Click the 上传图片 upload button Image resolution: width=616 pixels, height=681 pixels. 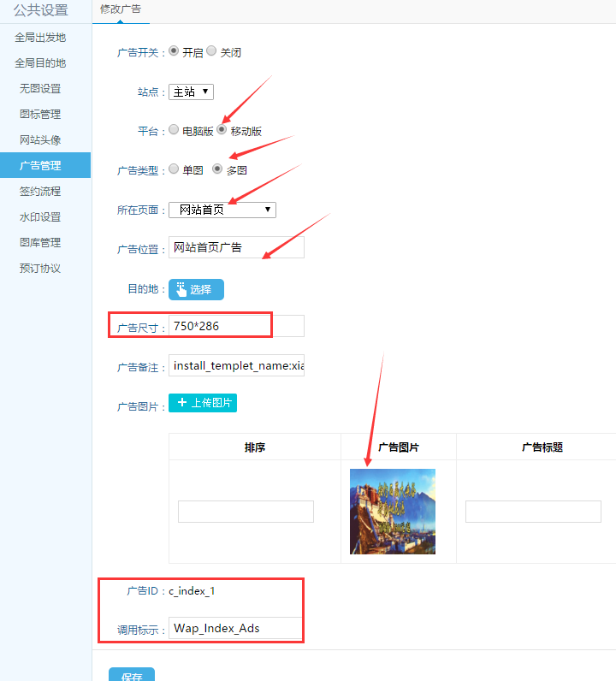203,403
